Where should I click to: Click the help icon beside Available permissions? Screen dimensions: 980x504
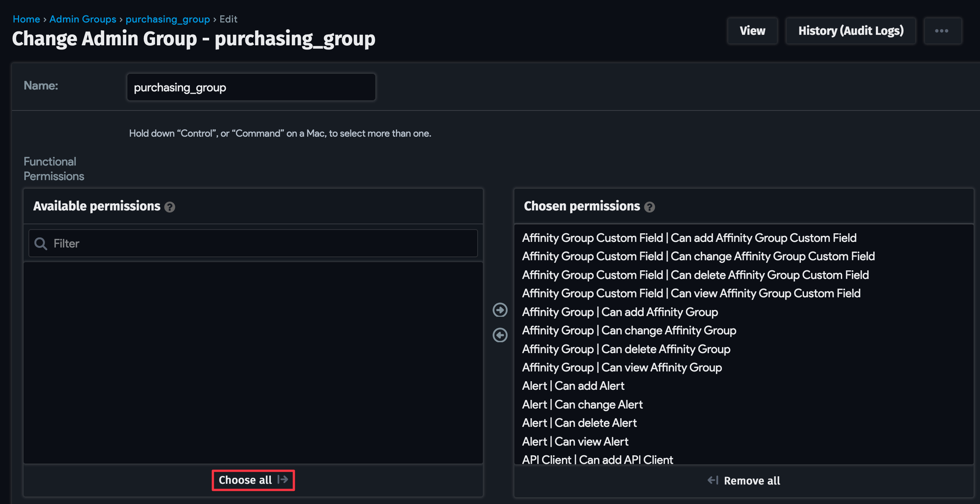click(170, 207)
